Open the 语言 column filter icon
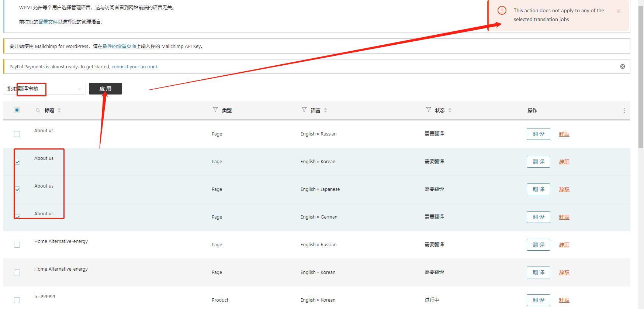This screenshot has height=309, width=644. 304,110
